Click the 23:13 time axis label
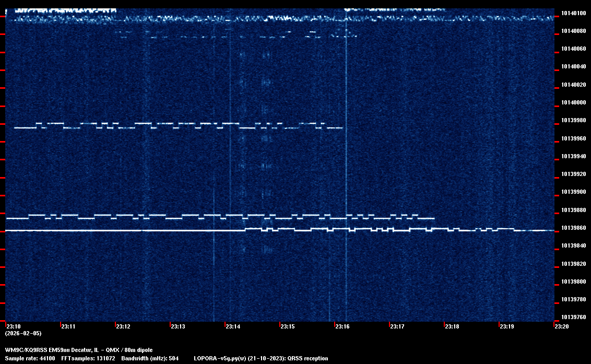 pos(178,327)
